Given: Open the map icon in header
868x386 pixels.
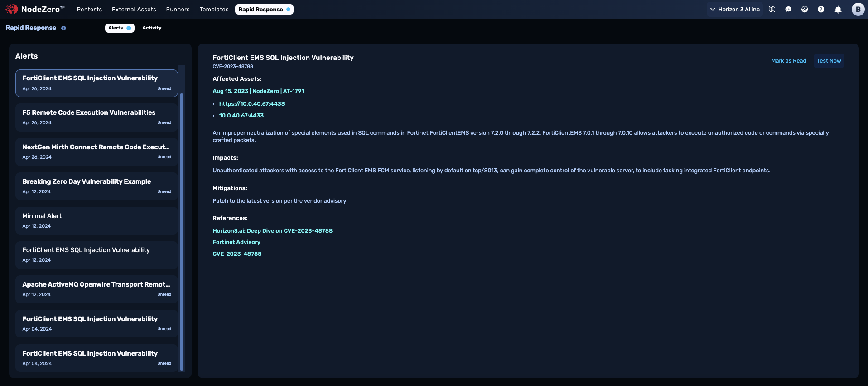Looking at the screenshot, I should click(772, 9).
